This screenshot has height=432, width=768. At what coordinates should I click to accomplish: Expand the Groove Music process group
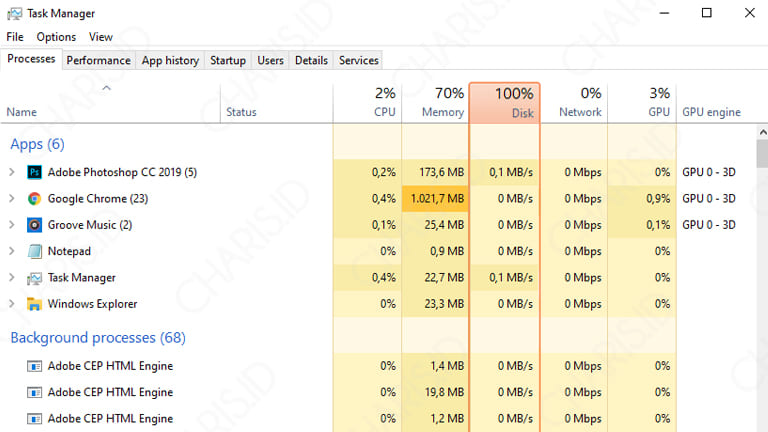(x=12, y=225)
